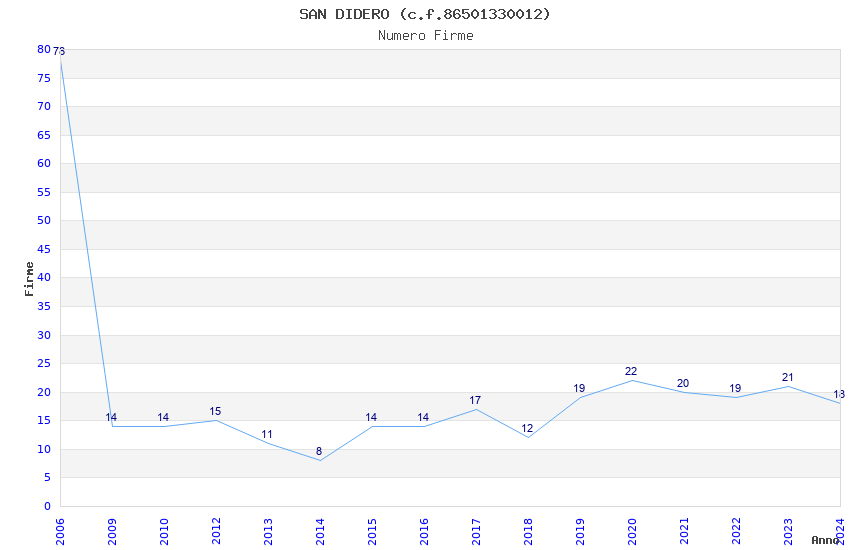Select the x-axis year label 2022
850x550 pixels.
736,532
